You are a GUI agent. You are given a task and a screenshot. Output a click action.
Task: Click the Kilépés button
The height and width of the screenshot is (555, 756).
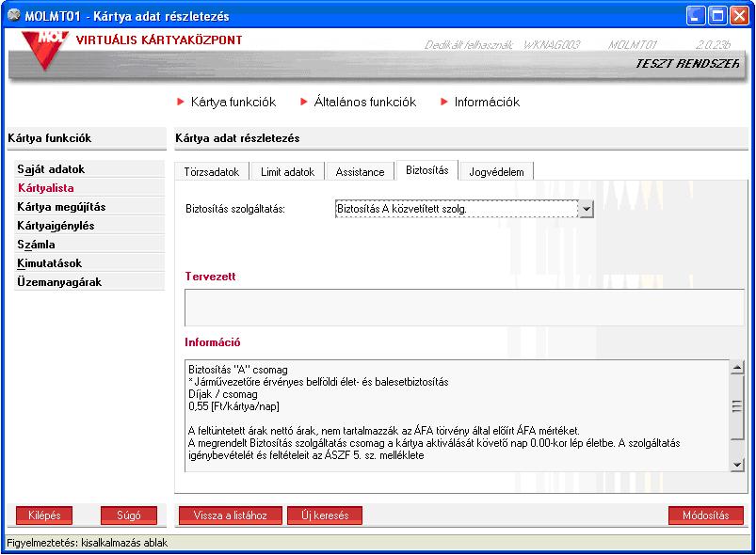[44, 515]
